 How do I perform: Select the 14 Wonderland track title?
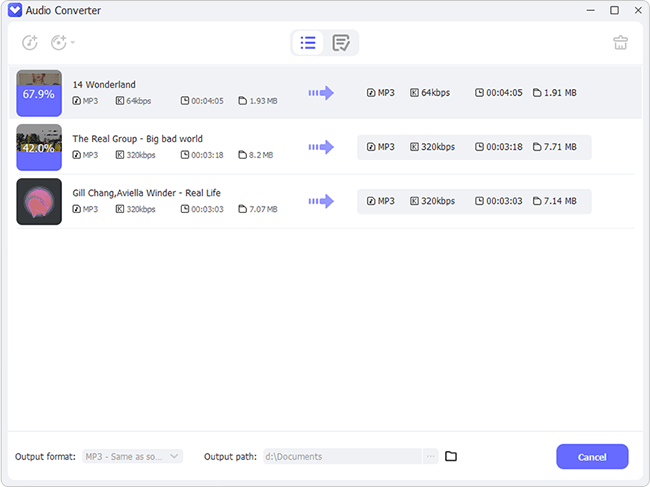[x=104, y=85]
